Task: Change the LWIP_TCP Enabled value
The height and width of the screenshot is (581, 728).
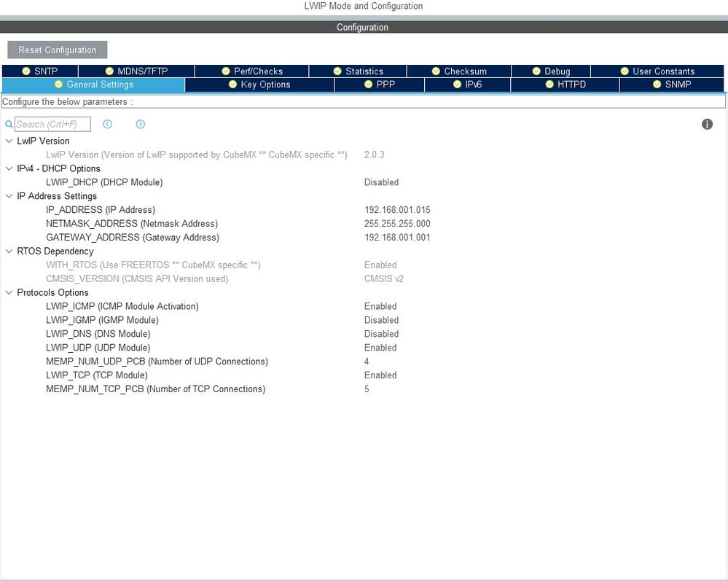Action: pyautogui.click(x=380, y=375)
